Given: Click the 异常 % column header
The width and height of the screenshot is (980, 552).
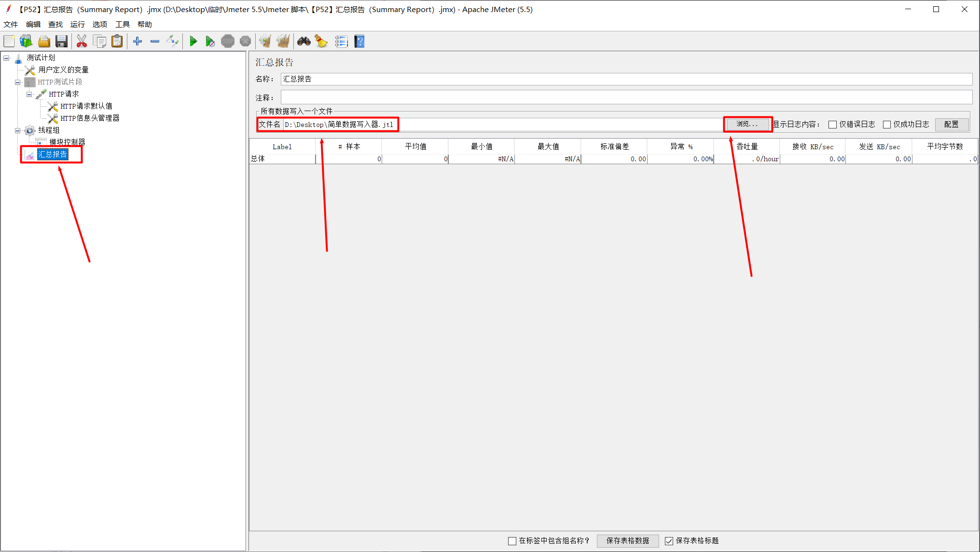Looking at the screenshot, I should tap(680, 146).
